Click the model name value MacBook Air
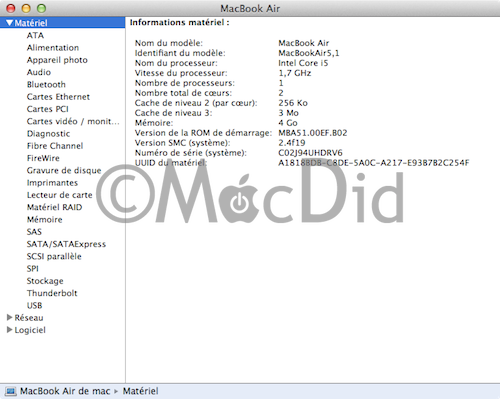The image size is (500, 399). [x=304, y=43]
